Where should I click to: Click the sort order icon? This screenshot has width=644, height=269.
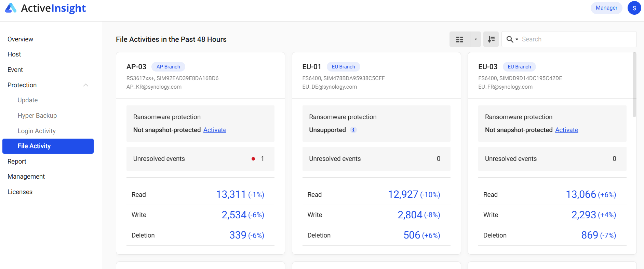click(x=491, y=39)
